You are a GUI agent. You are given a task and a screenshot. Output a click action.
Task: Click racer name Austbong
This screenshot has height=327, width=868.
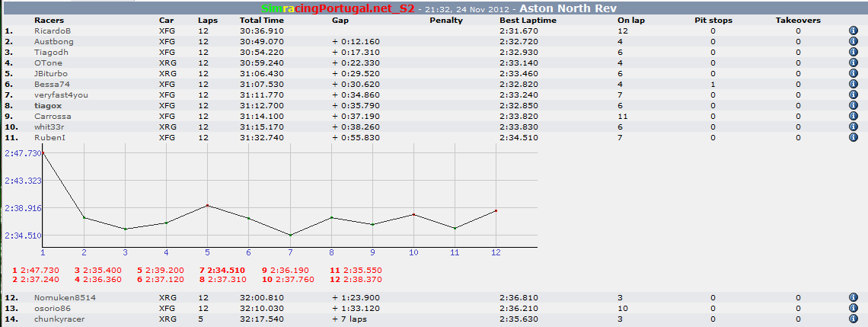pos(54,42)
